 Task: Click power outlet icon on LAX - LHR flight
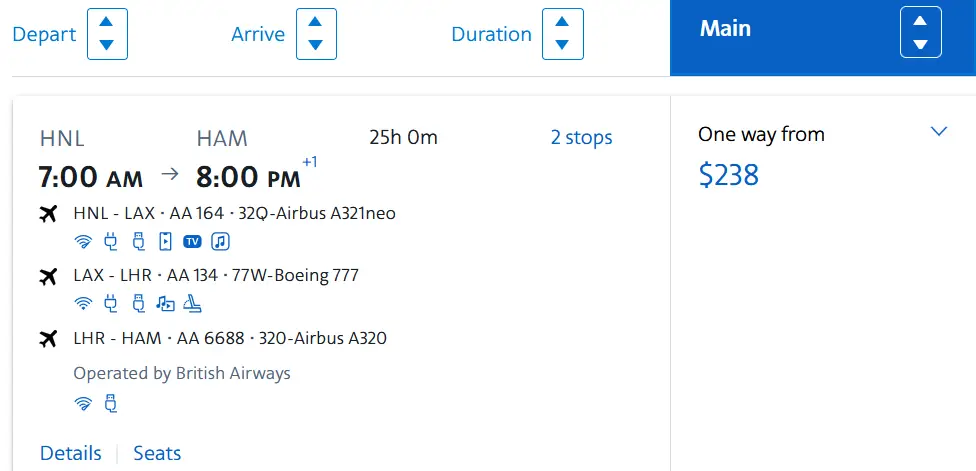point(111,303)
